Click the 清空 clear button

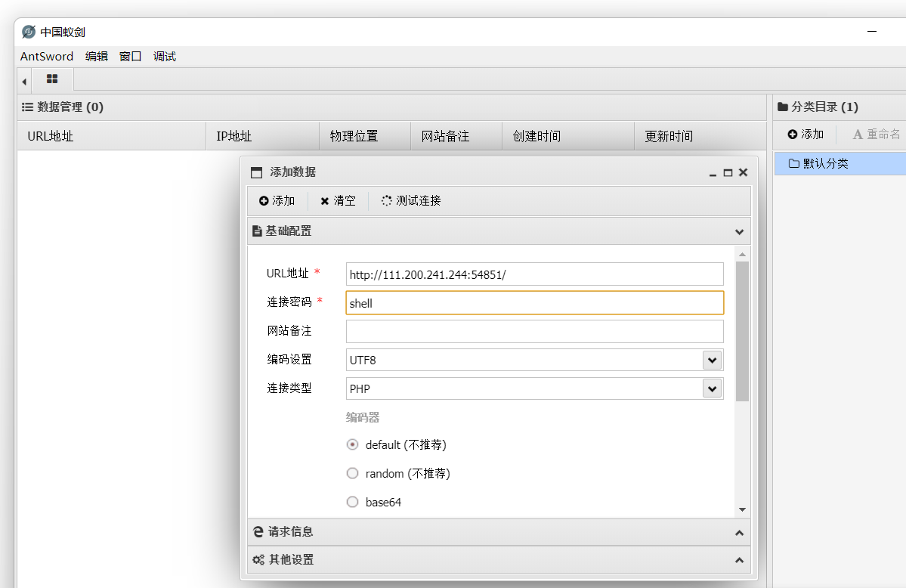(x=338, y=200)
